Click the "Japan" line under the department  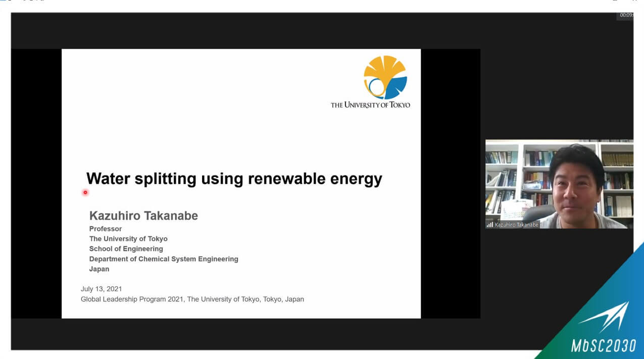tap(99, 269)
